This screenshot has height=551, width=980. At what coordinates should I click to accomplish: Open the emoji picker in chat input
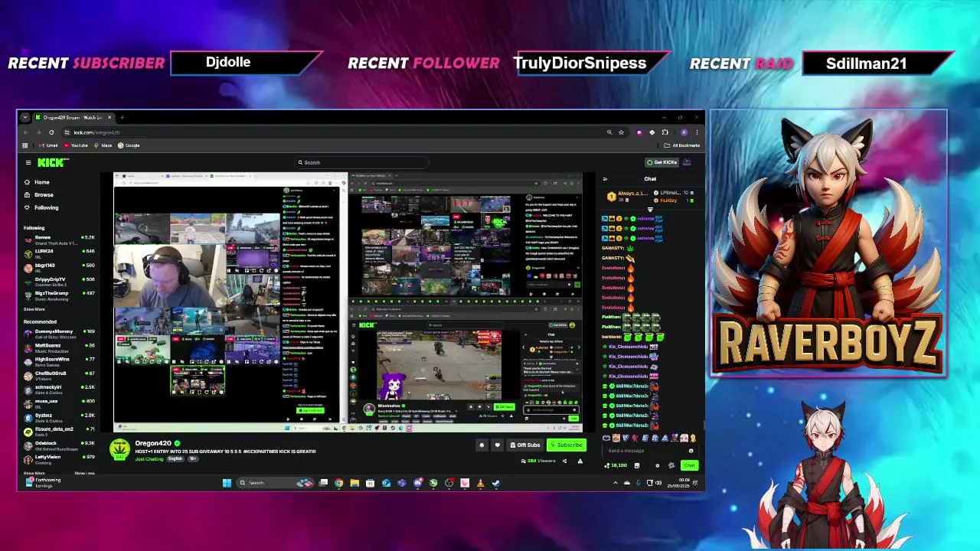(x=691, y=451)
